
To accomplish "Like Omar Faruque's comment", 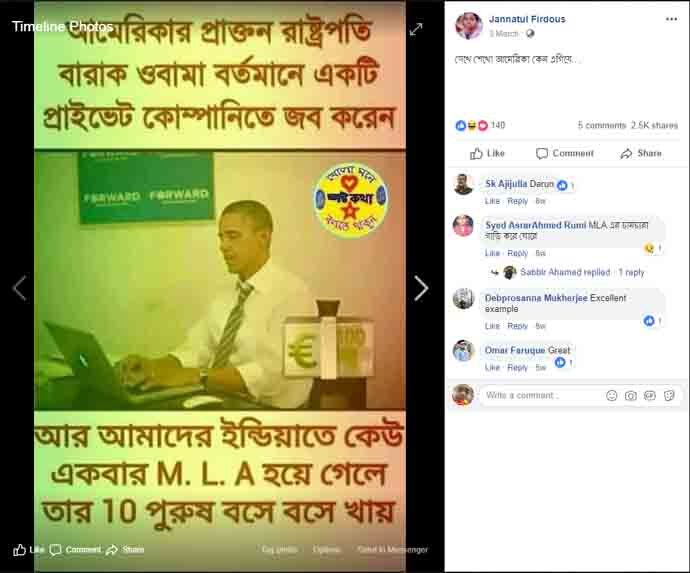I will pos(492,367).
